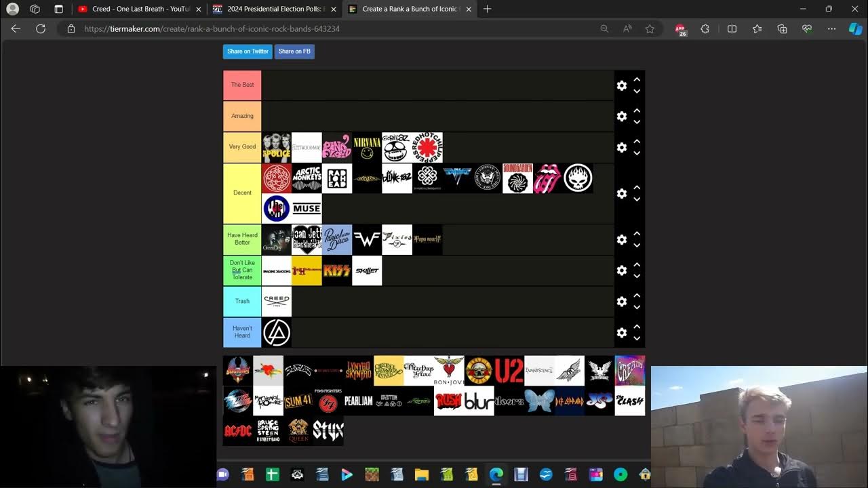Viewport: 868px width, 488px height.
Task: Open settings gear for Have Heard Better tier
Action: 622,240
